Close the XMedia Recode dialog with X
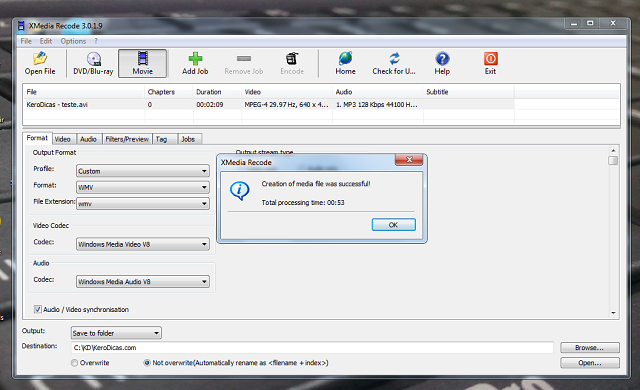This screenshot has width=640, height=390. pos(409,160)
